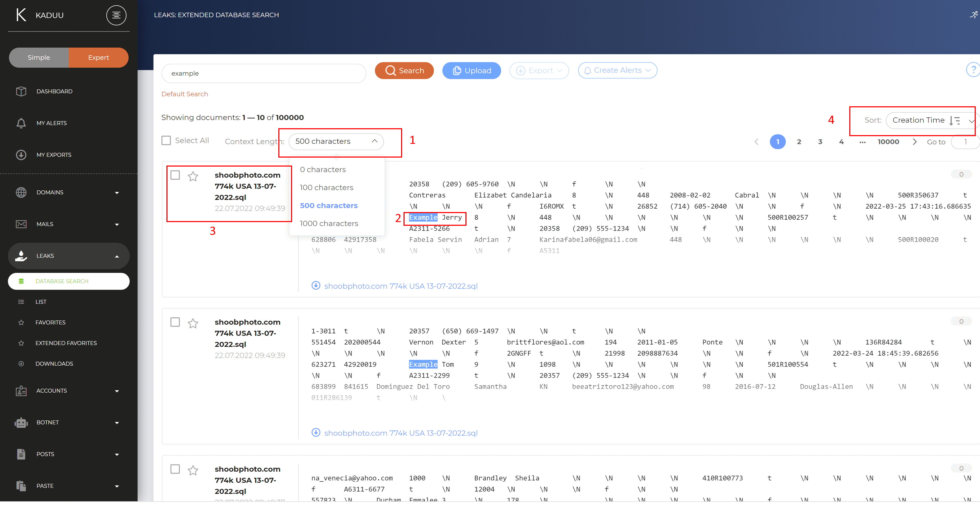Click the Posts document icon
The image size is (980, 505).
[21, 454]
